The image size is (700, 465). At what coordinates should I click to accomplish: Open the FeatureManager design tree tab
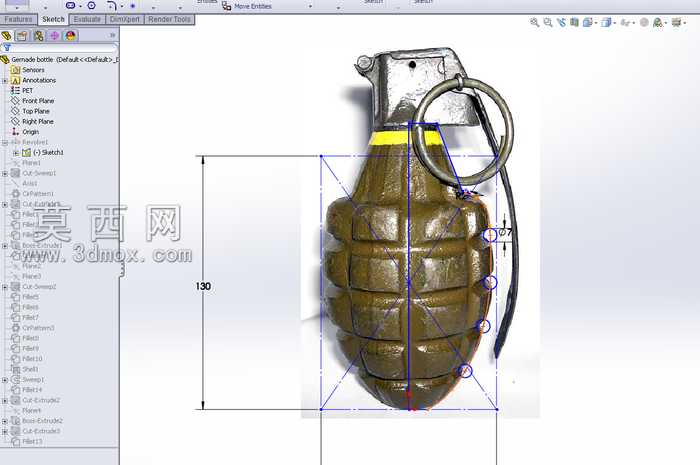coord(6,36)
